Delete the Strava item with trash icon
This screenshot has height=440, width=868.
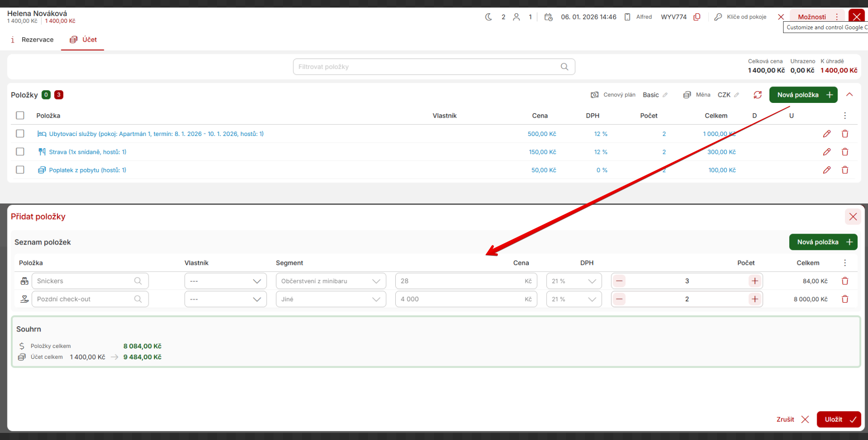tap(845, 152)
